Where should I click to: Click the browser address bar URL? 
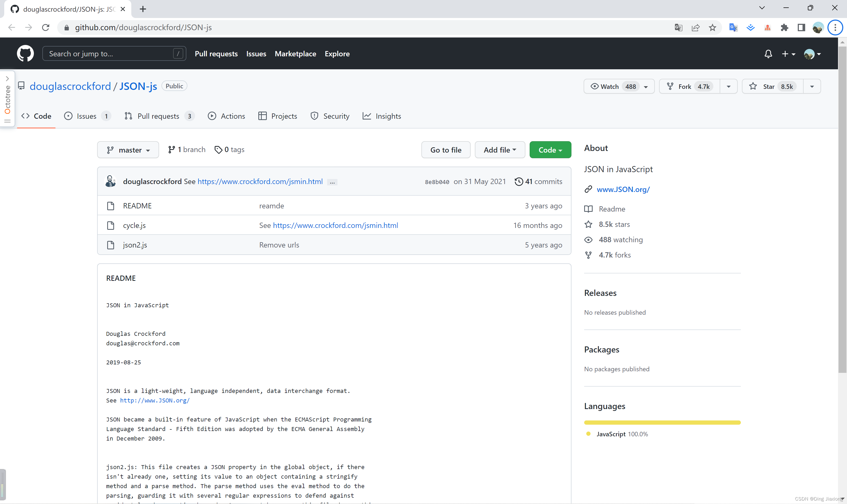(143, 28)
